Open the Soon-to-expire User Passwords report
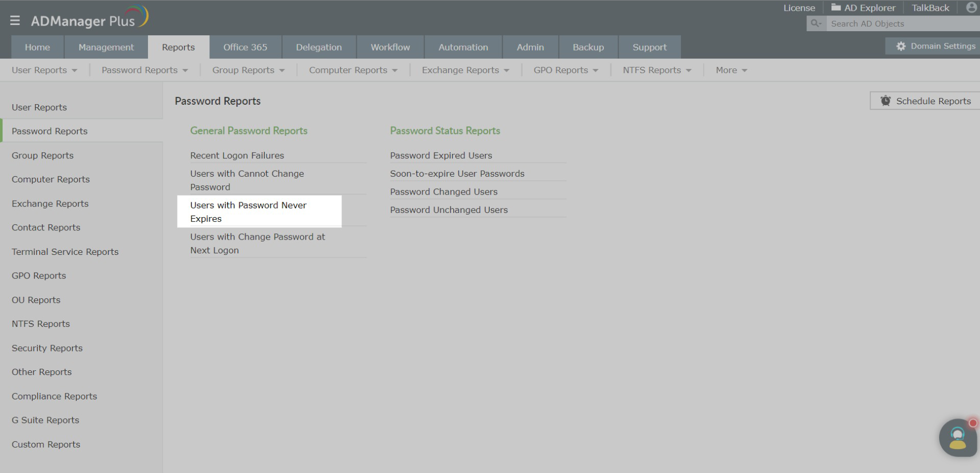Image resolution: width=980 pixels, height=473 pixels. 457,174
